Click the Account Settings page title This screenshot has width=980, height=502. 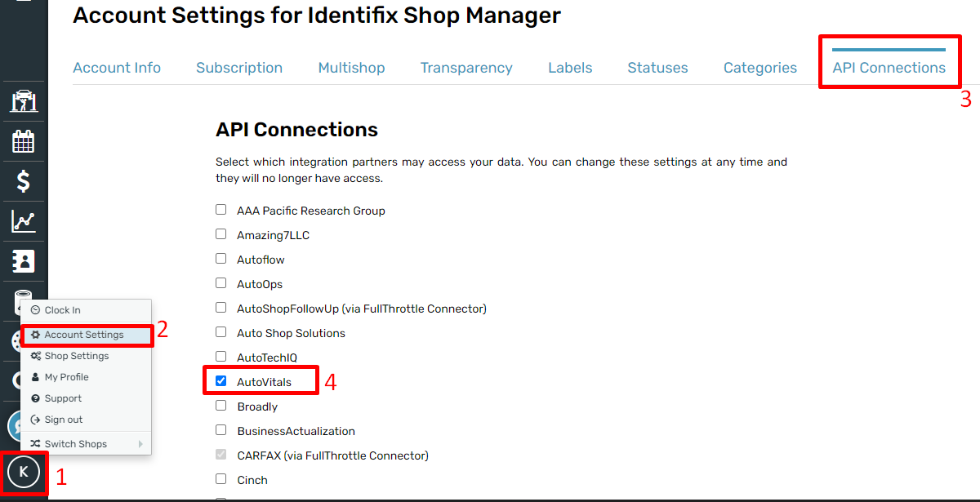tap(317, 15)
